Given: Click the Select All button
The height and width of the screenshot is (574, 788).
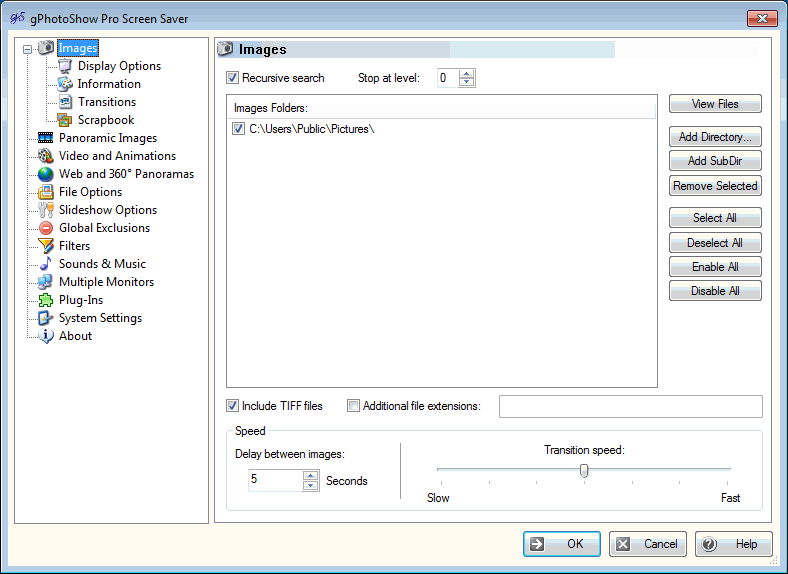Looking at the screenshot, I should tap(715, 218).
